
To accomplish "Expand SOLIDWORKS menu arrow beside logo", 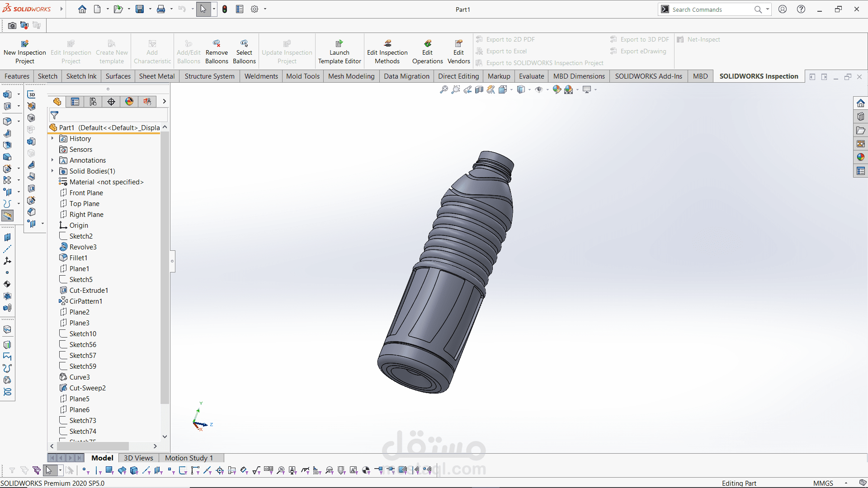I will click(61, 9).
